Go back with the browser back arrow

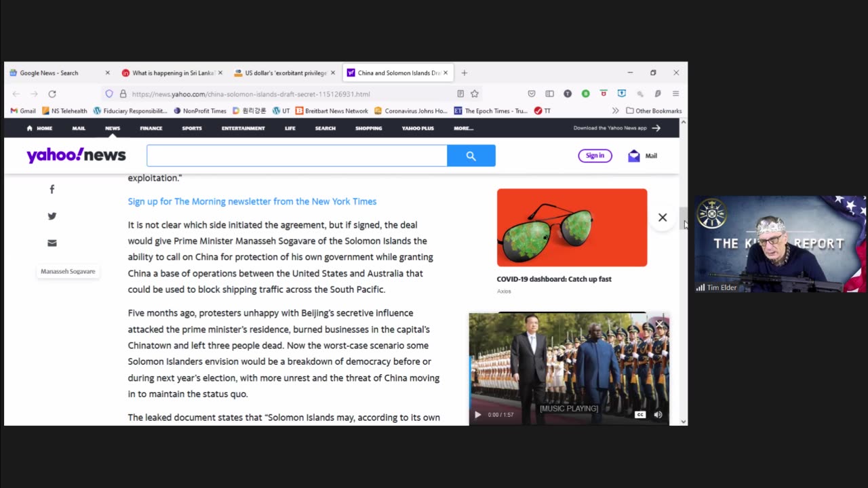[16, 94]
